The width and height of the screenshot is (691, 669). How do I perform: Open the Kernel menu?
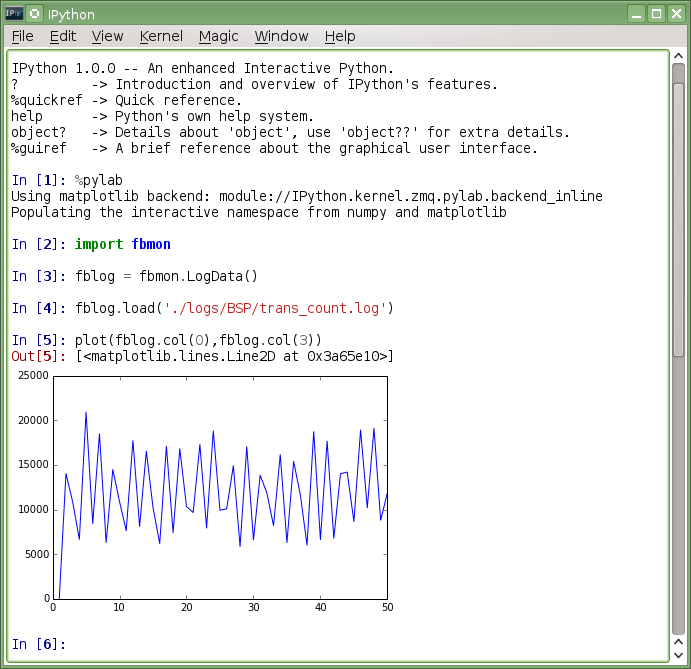[161, 36]
